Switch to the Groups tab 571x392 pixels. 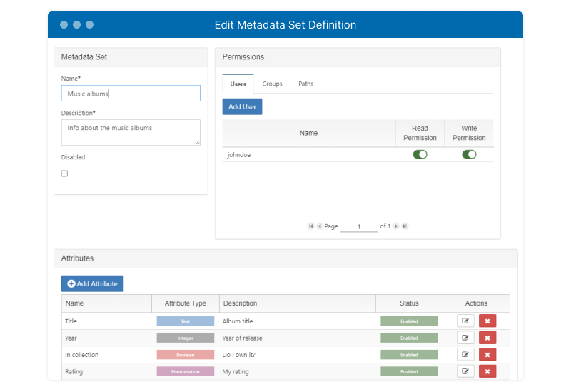click(x=272, y=84)
